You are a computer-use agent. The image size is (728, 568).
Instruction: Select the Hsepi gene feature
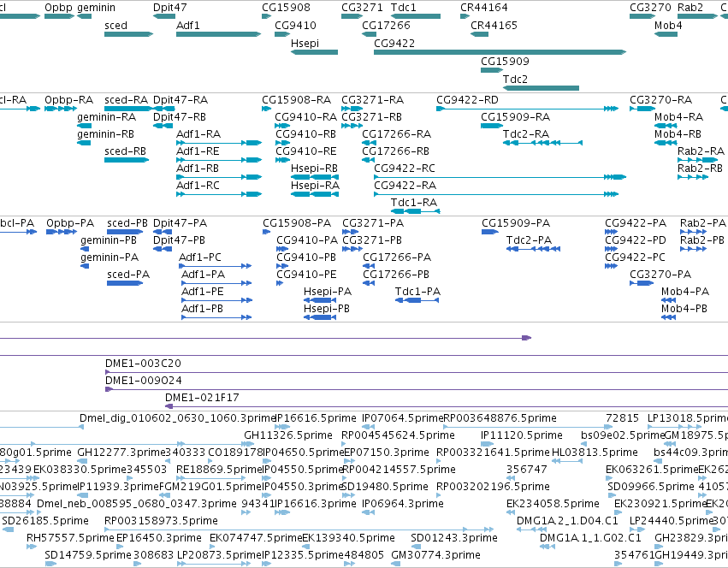pyautogui.click(x=314, y=52)
